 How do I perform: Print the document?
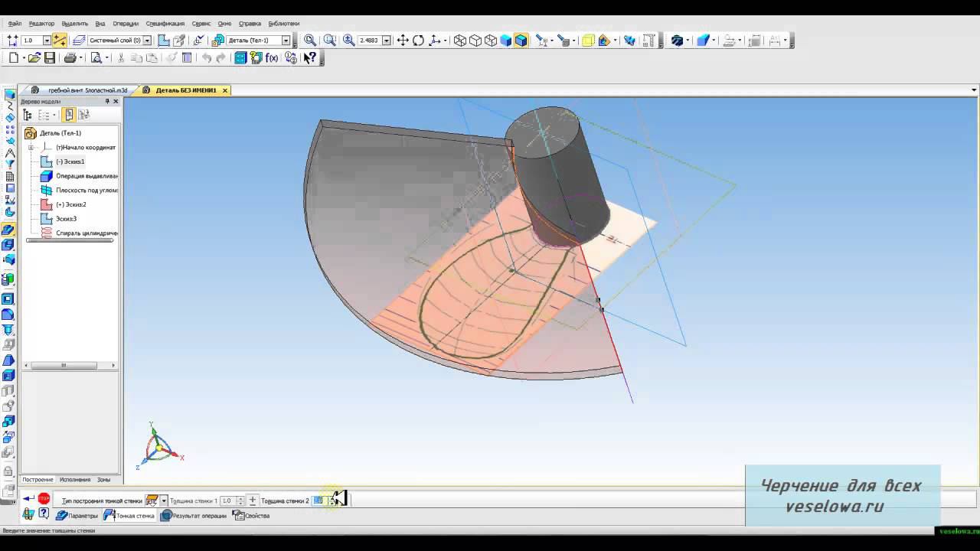pyautogui.click(x=70, y=58)
